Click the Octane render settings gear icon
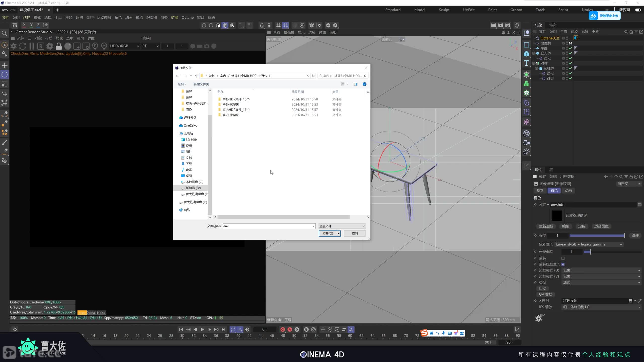This screenshot has width=644, height=362. (x=50, y=46)
